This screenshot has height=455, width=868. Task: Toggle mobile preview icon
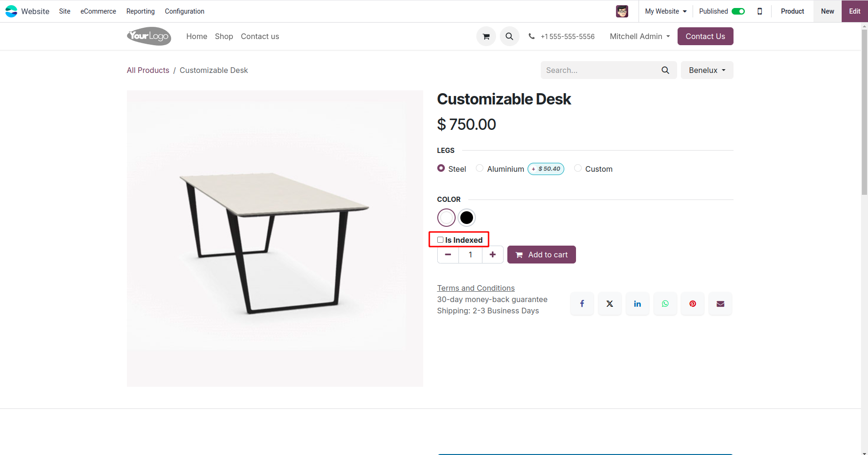(760, 11)
